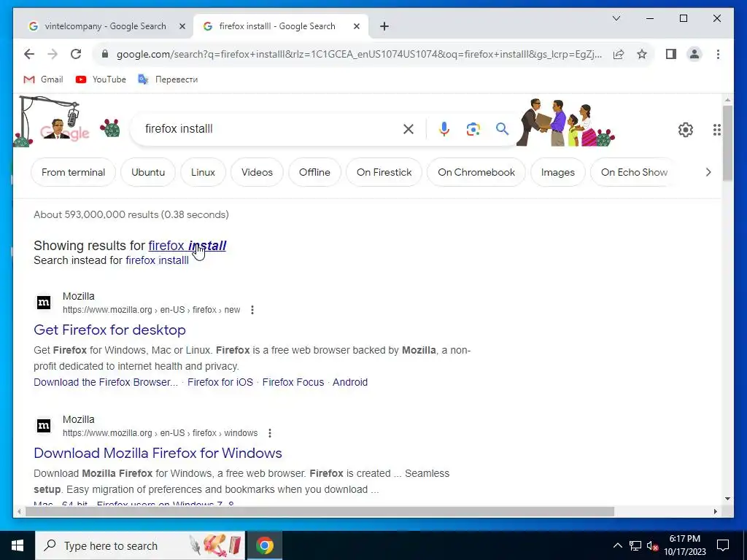Screen dimensions: 747x560
Task: Show more filter chips with right arrow
Action: click(x=708, y=172)
